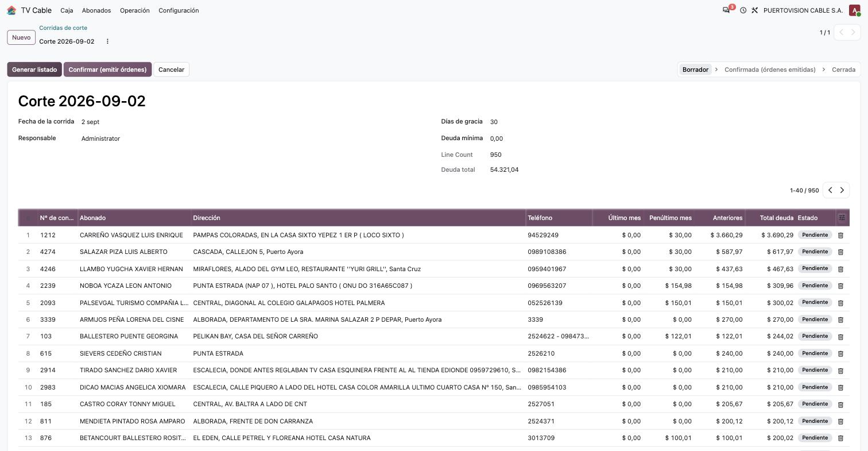
Task: Open the Abonados menu
Action: [96, 10]
